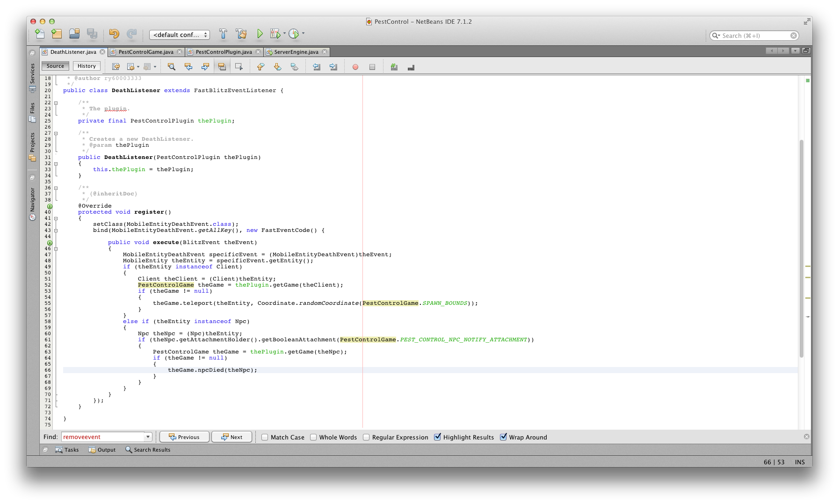The image size is (839, 504).
Task: Open the Profile Project dropdown arrow
Action: (x=303, y=33)
